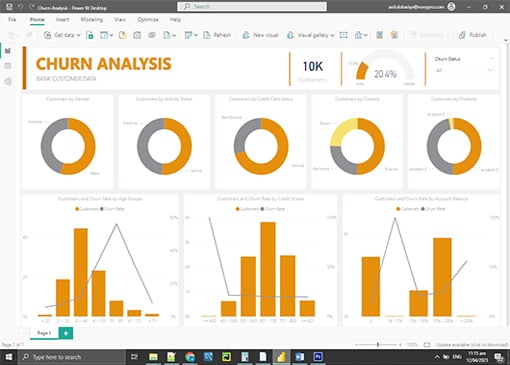Viewport: 510px width, 365px height.
Task: Click the Fit to page icon in status bar
Action: pyautogui.click(x=427, y=345)
